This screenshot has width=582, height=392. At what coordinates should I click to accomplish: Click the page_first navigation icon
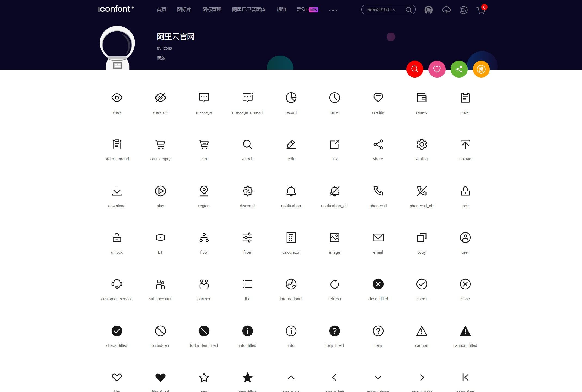coord(465,377)
